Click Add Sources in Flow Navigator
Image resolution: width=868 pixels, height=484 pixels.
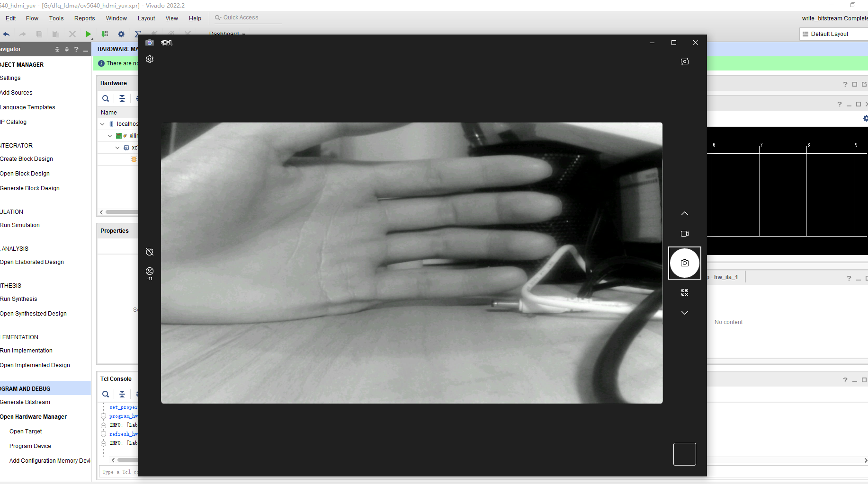16,93
